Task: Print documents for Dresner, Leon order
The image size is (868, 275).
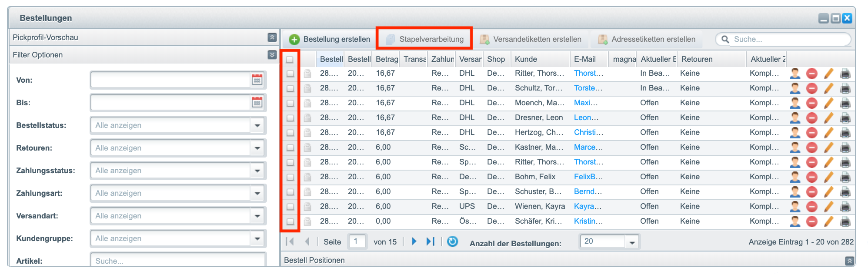Action: [845, 118]
